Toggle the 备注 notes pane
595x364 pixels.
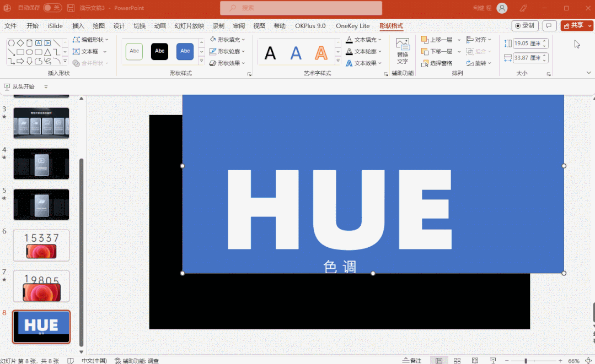click(x=412, y=361)
